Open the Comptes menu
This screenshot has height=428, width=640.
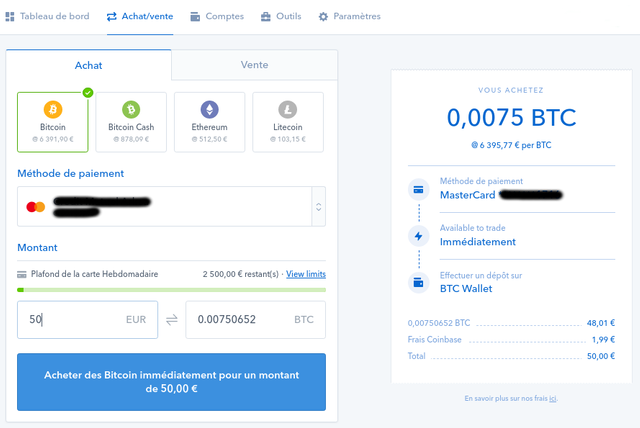(217, 16)
